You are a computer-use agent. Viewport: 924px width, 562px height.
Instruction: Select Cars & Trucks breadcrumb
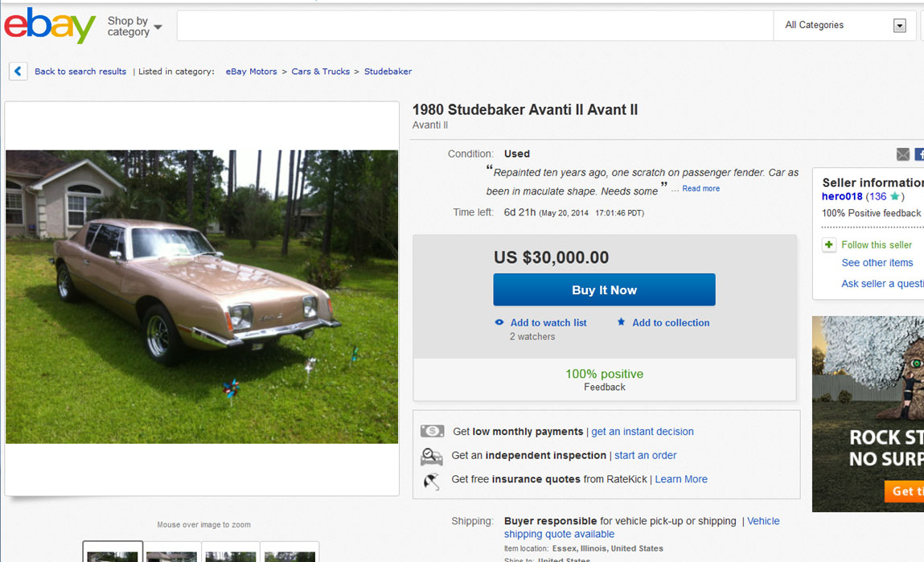tap(320, 72)
